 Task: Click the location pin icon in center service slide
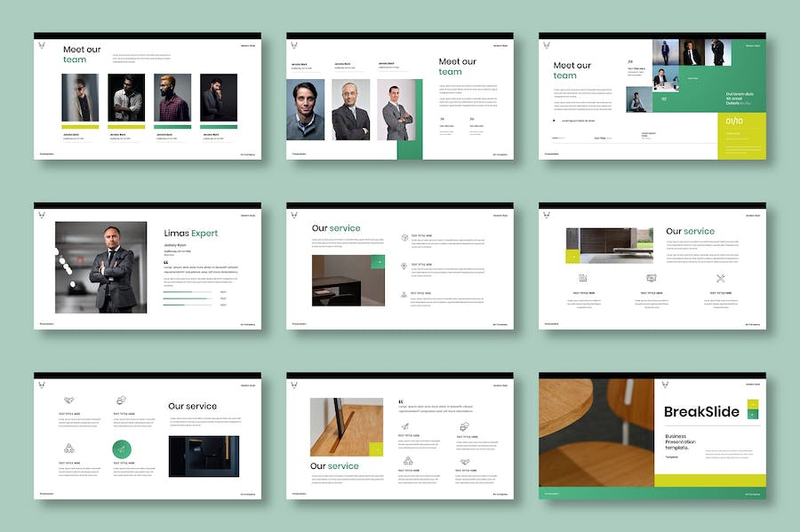tap(404, 266)
